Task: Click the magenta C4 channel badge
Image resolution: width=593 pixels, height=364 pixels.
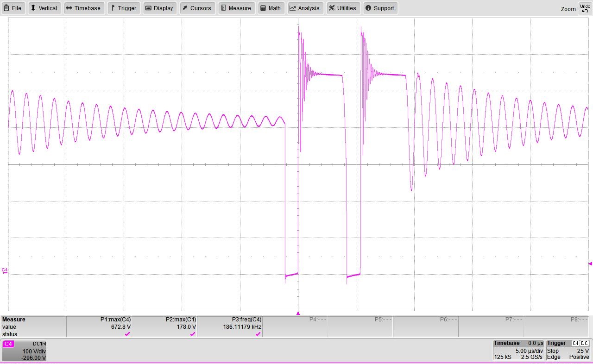Action: pos(8,344)
